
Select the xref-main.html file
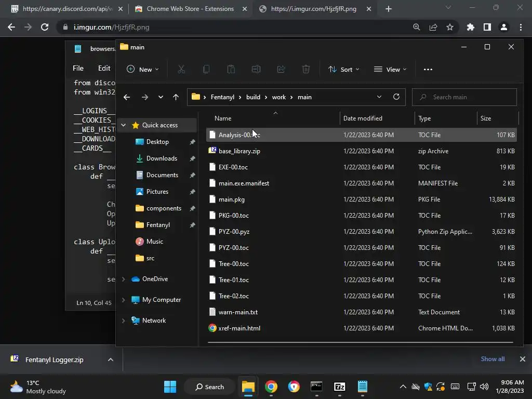[x=362, y=328]
